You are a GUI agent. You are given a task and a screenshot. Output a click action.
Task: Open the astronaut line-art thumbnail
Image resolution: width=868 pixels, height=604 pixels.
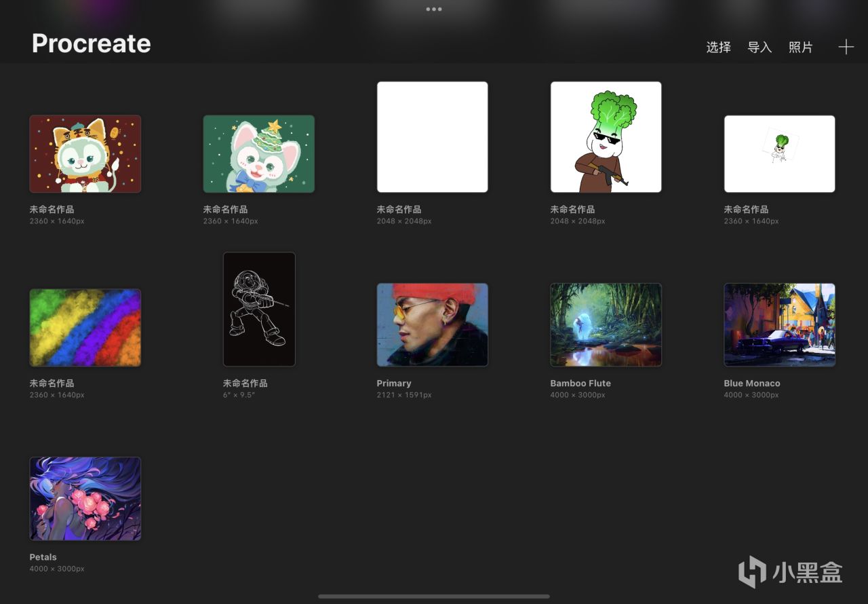(x=259, y=309)
